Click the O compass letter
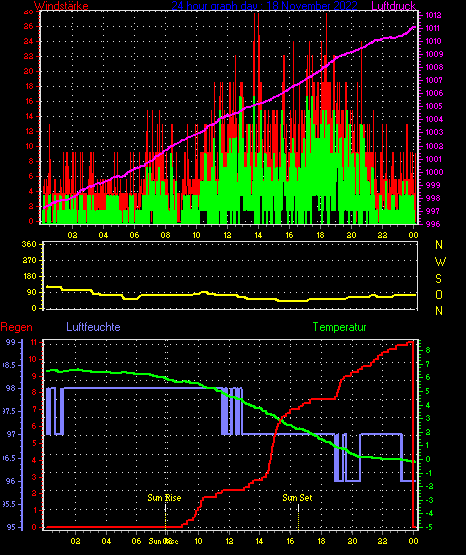Image resolution: width=466 pixels, height=555 pixels. 439,295
